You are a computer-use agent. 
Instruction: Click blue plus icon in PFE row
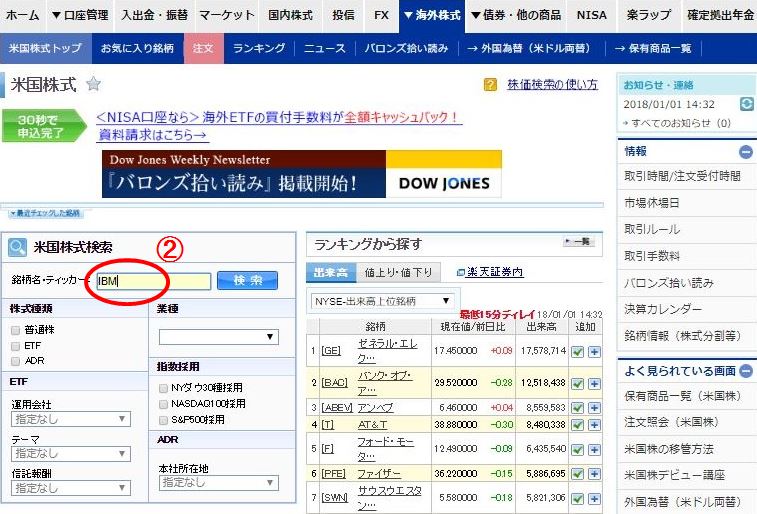(x=594, y=473)
